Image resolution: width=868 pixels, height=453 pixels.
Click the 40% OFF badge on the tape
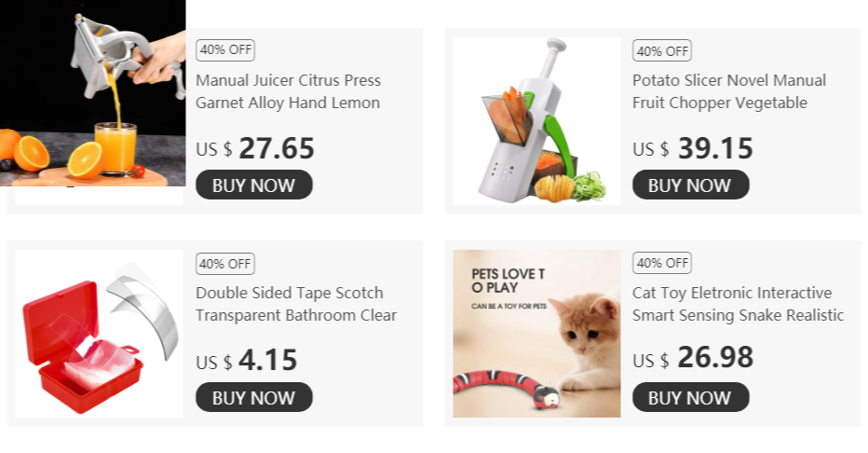pos(225,264)
